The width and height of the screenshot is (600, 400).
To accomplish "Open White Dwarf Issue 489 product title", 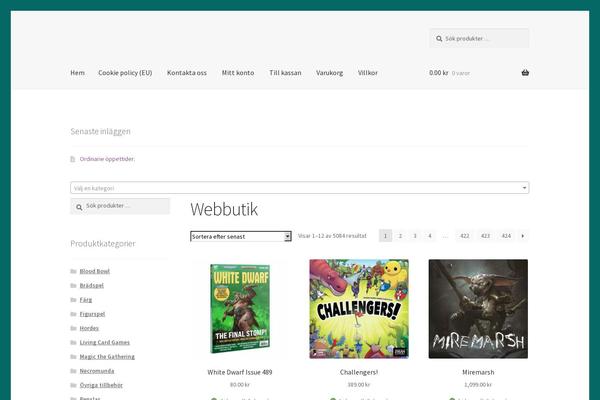I will pyautogui.click(x=240, y=372).
